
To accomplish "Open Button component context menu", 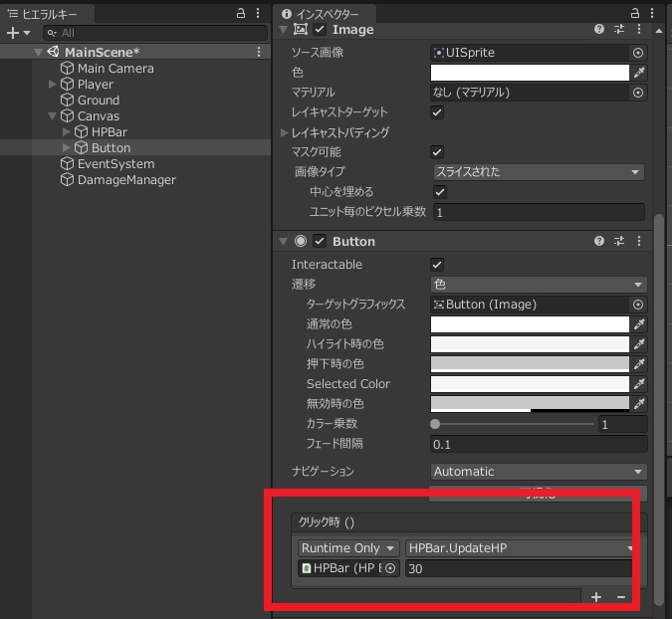I will click(x=639, y=241).
